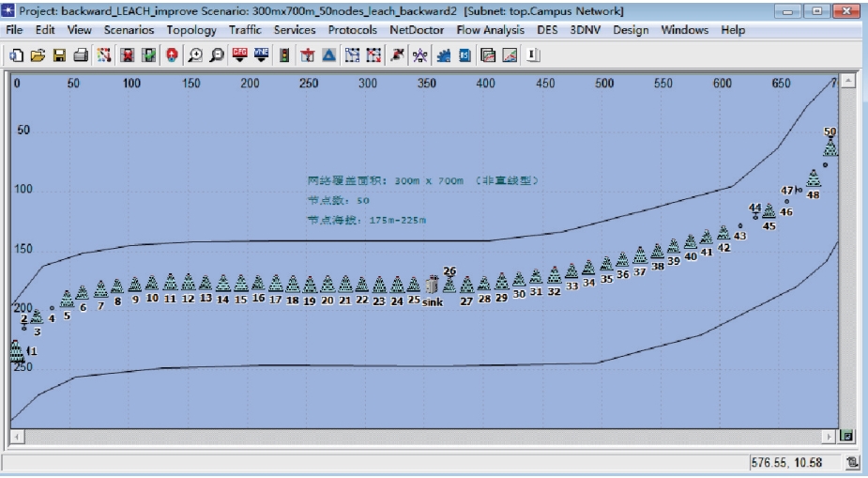Click the last toolbar icon with black bar
The image size is (868, 478).
pos(533,55)
